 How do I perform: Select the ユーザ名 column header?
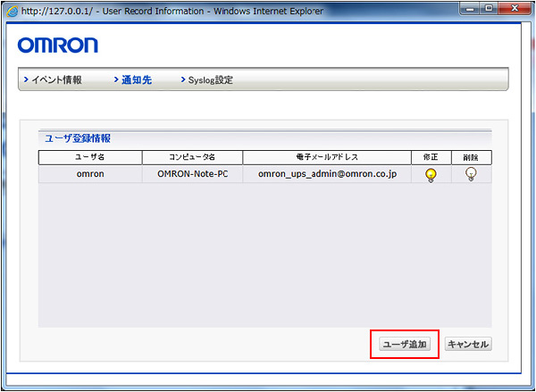89,157
